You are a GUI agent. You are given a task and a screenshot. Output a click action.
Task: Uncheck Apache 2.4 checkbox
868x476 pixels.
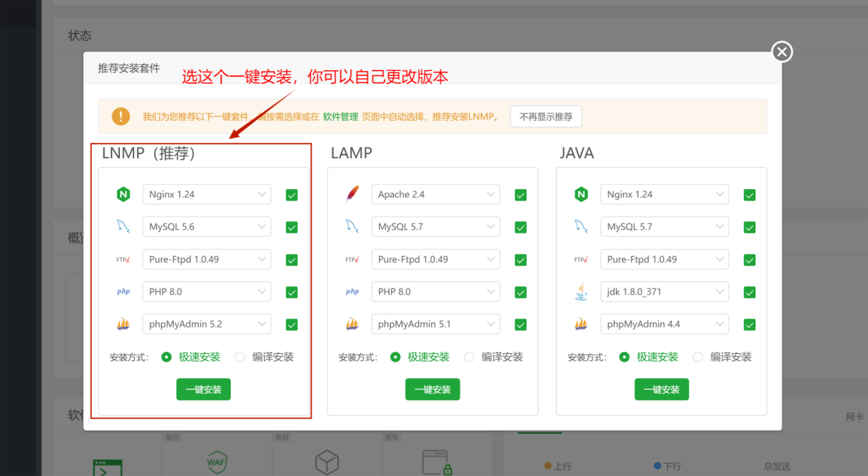(521, 195)
